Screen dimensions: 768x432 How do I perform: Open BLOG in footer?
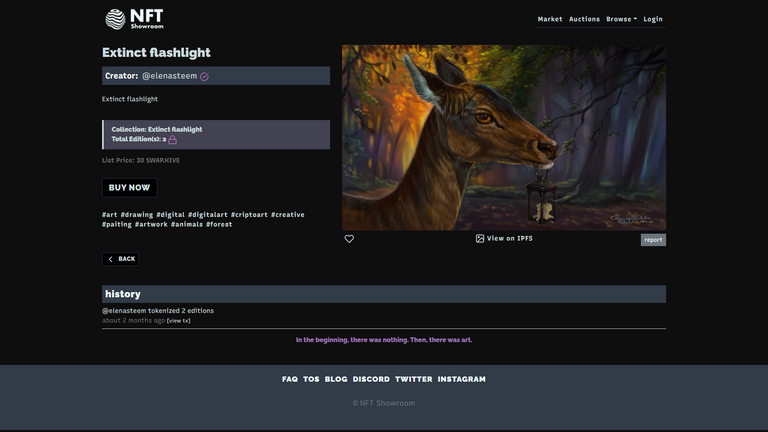pyautogui.click(x=336, y=379)
